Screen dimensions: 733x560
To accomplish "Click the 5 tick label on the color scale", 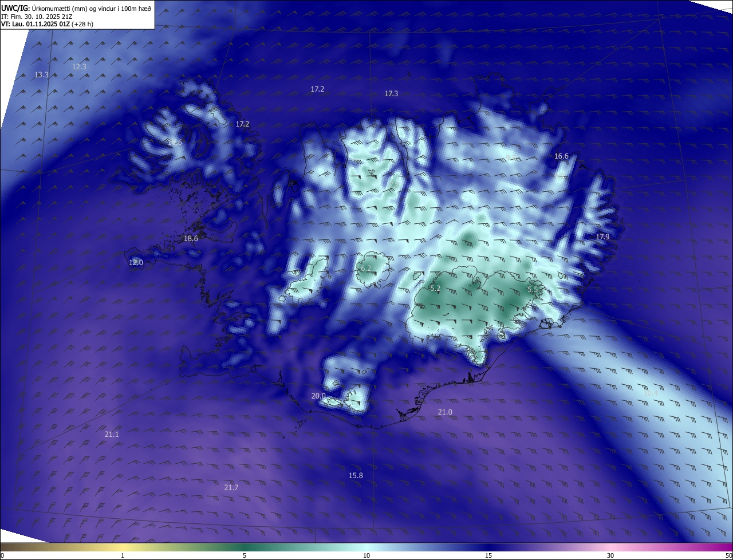I will [245, 555].
